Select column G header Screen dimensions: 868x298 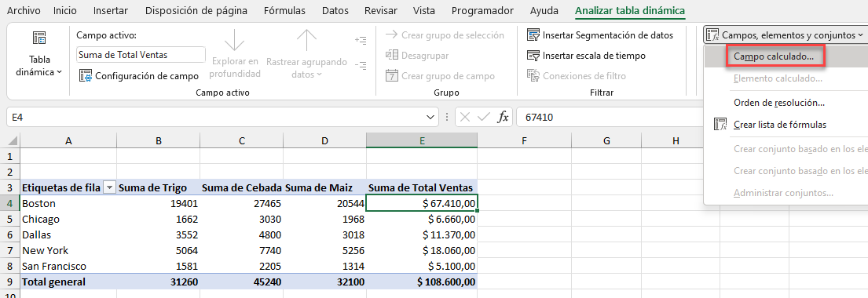606,141
